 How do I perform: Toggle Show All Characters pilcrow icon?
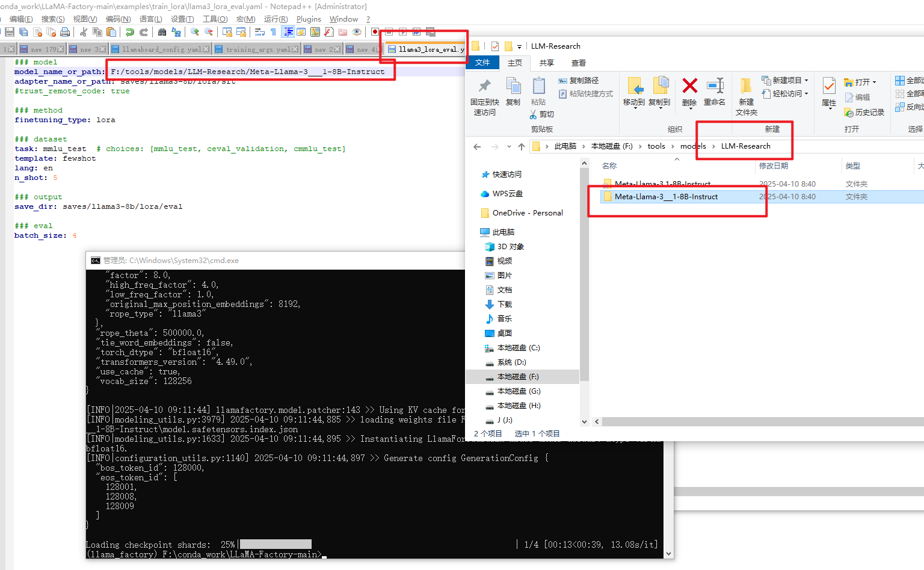coord(274,32)
